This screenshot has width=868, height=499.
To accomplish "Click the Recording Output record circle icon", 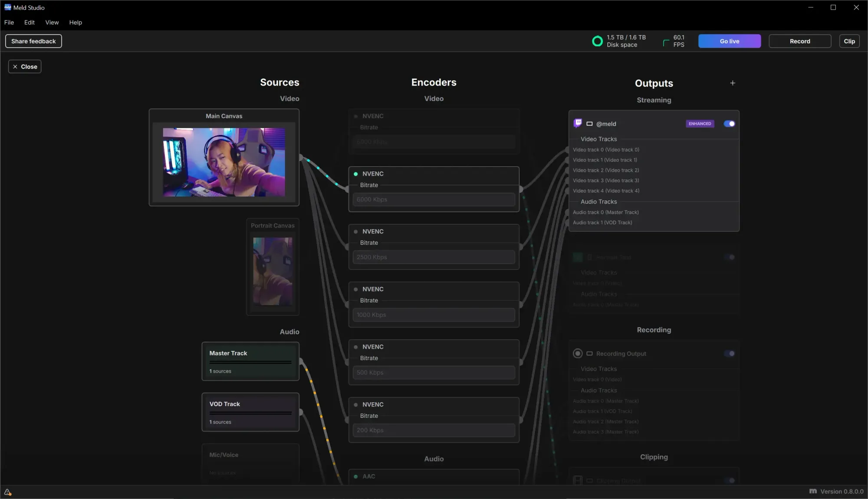I will coord(578,353).
